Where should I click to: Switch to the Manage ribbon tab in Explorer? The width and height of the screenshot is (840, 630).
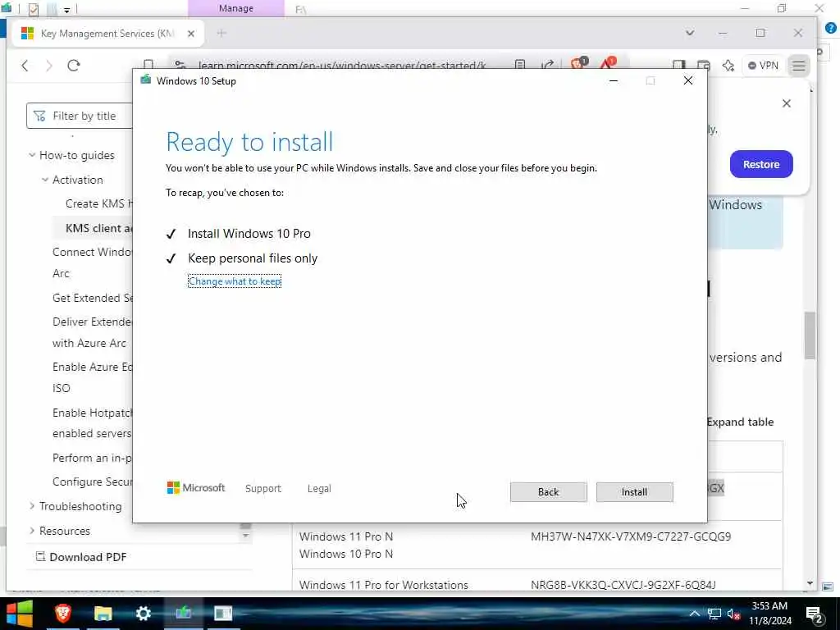pyautogui.click(x=235, y=8)
